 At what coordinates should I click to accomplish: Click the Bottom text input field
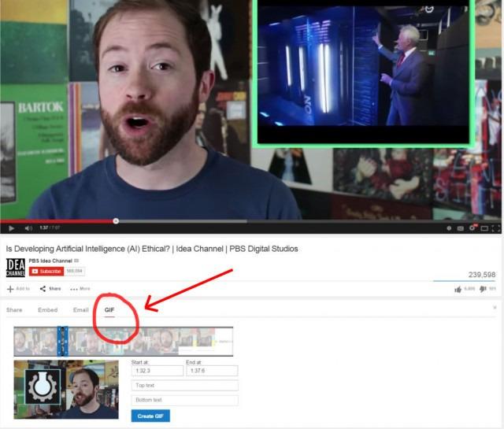[185, 400]
